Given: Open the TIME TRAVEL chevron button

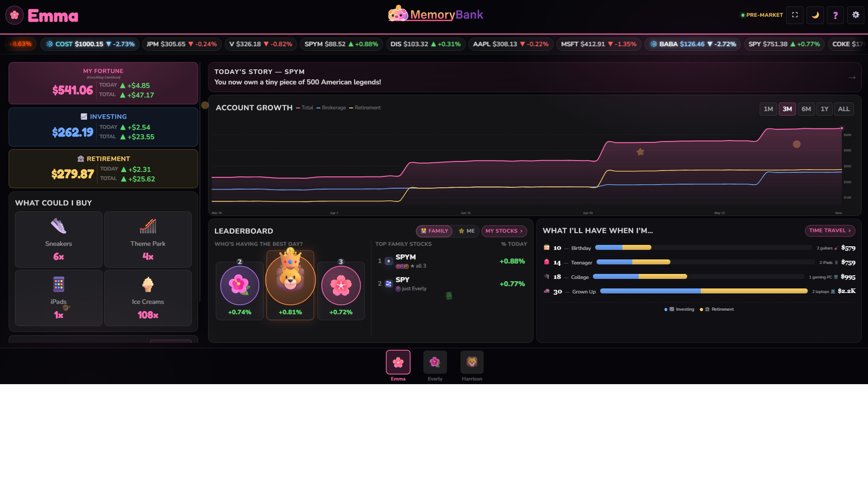Looking at the screenshot, I should tap(830, 230).
